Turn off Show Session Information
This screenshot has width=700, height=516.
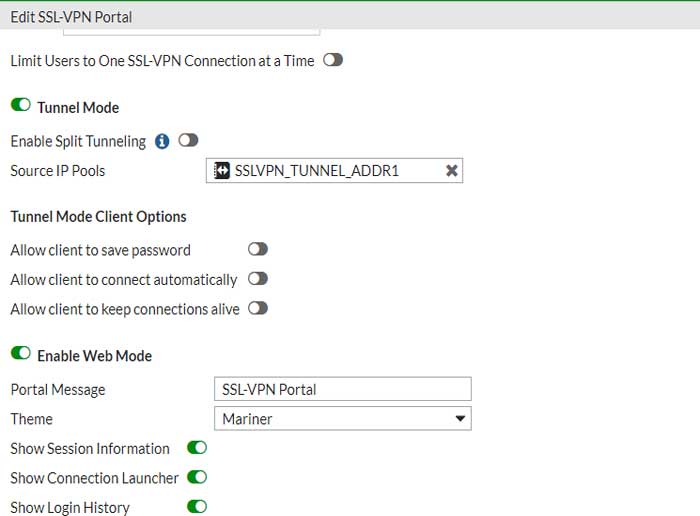[197, 448]
